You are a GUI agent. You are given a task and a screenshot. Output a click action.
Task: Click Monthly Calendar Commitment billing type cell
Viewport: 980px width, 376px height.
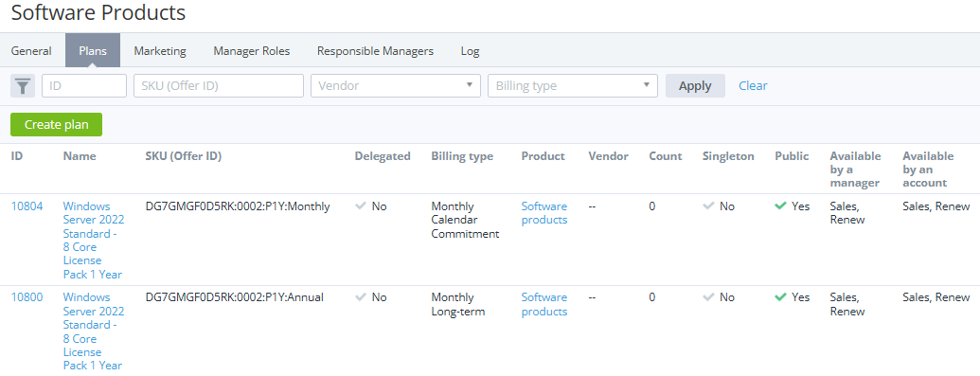[465, 221]
